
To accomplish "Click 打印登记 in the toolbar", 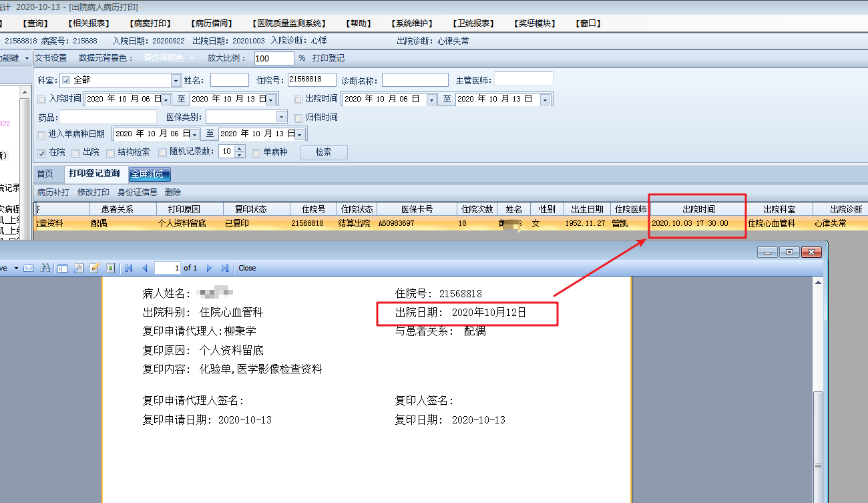I will click(x=329, y=58).
